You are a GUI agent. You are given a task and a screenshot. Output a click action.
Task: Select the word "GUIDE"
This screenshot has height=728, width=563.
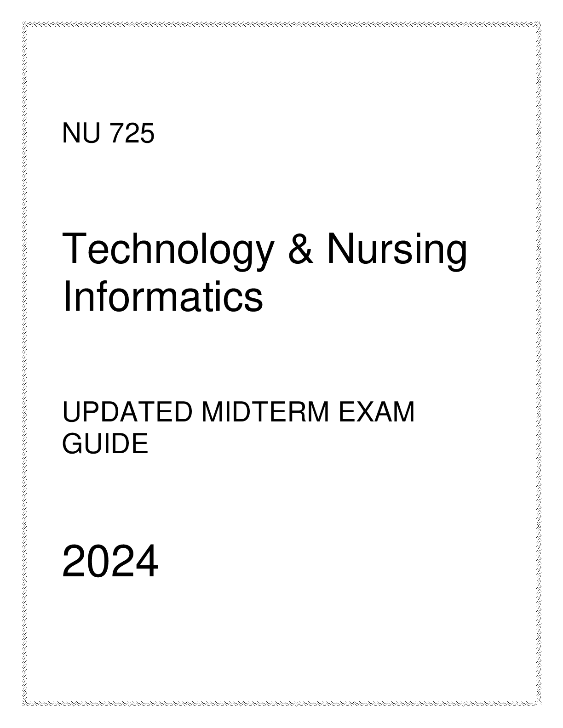point(105,444)
